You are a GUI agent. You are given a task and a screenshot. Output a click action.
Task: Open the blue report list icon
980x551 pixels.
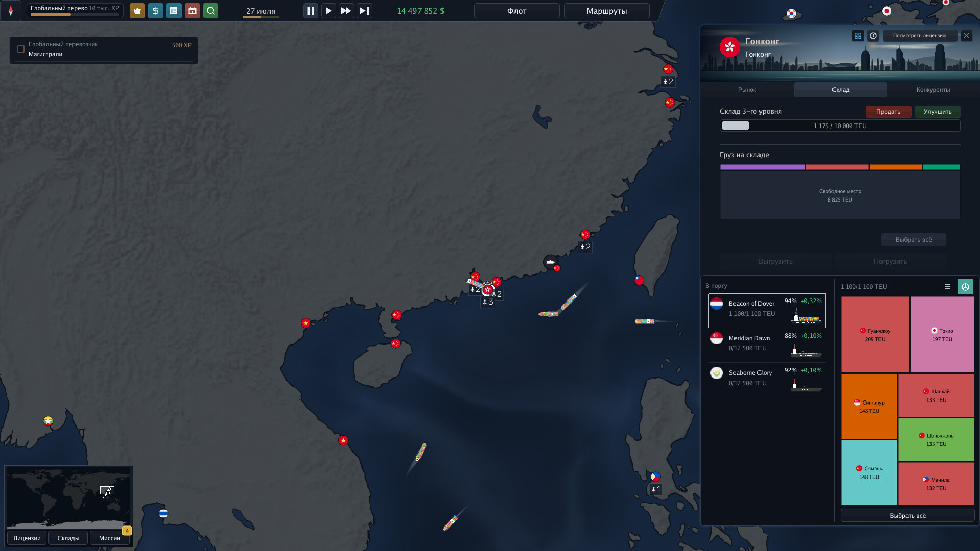pos(174,11)
